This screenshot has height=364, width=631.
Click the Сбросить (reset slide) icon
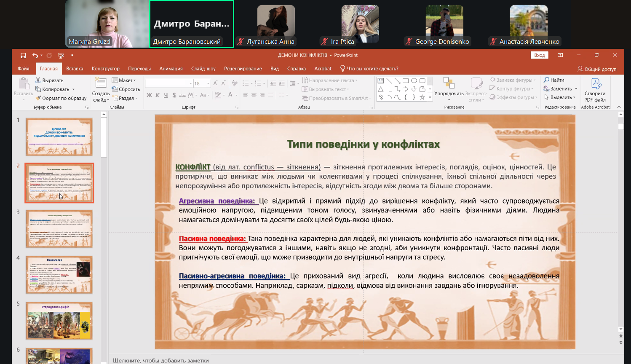(x=115, y=89)
